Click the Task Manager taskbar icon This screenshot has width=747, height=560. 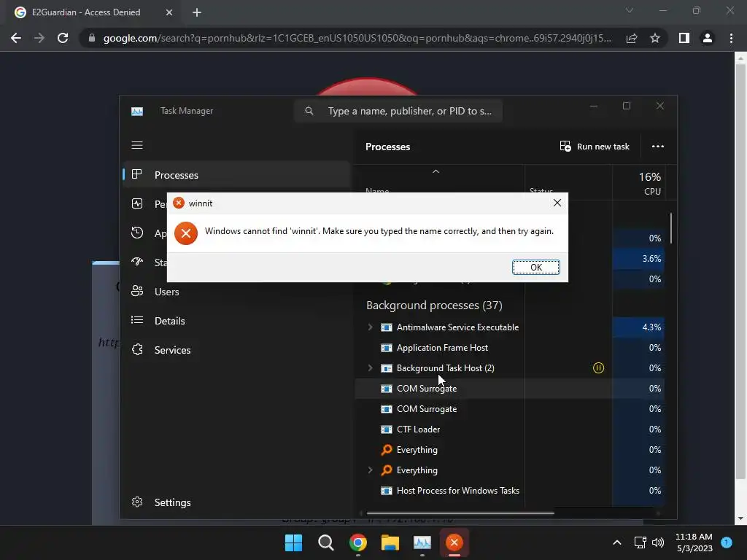pyautogui.click(x=422, y=542)
